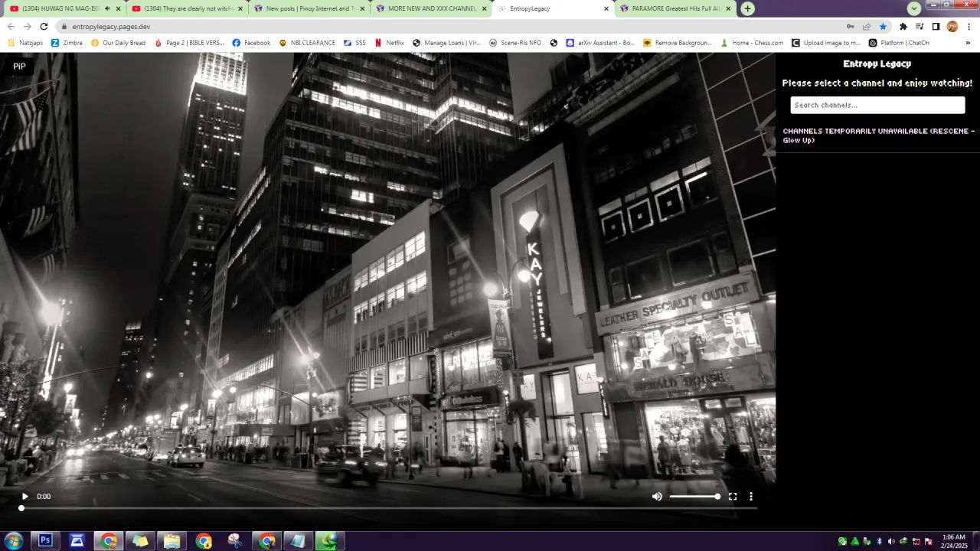Viewport: 980px width, 551px height.
Task: Open the Our Daily Bread bookmark
Action: click(x=118, y=43)
